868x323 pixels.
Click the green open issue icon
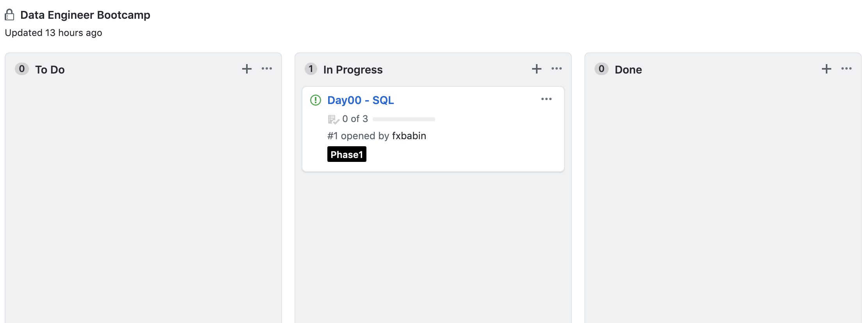click(315, 100)
